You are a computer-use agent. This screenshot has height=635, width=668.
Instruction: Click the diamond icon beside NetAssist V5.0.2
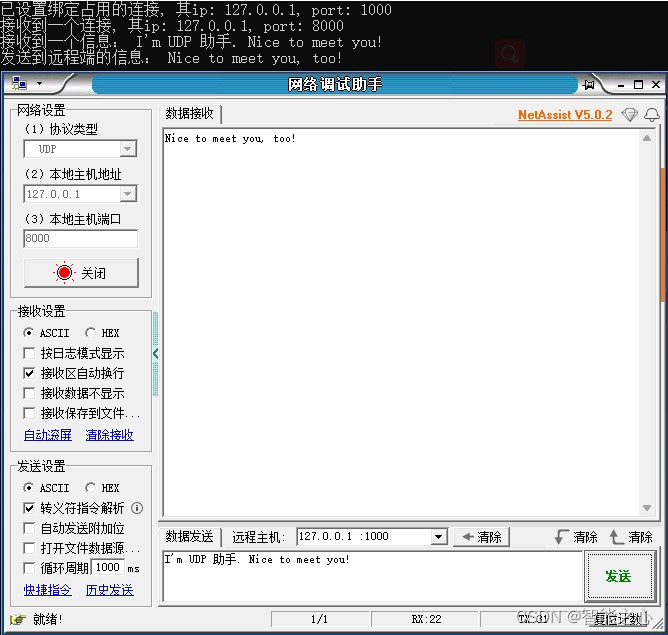[x=629, y=114]
